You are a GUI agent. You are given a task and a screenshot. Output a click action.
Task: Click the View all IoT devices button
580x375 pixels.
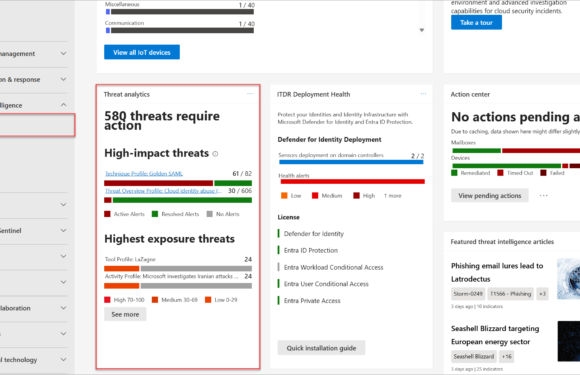pos(142,52)
